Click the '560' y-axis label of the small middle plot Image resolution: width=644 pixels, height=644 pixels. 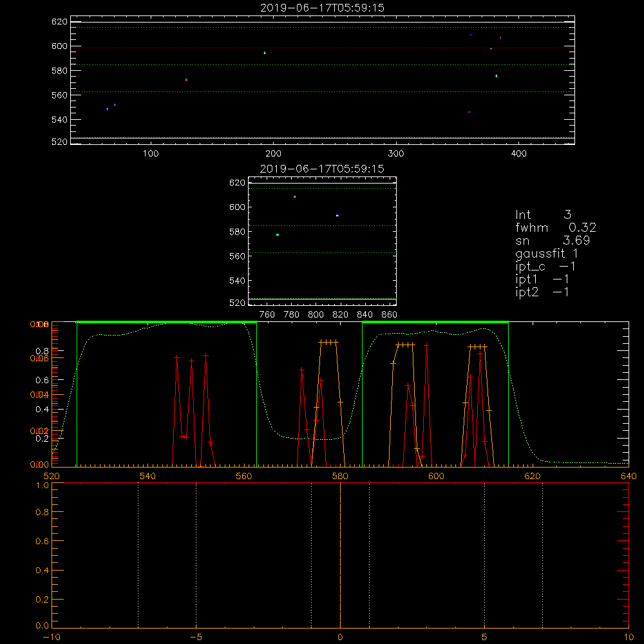point(237,256)
